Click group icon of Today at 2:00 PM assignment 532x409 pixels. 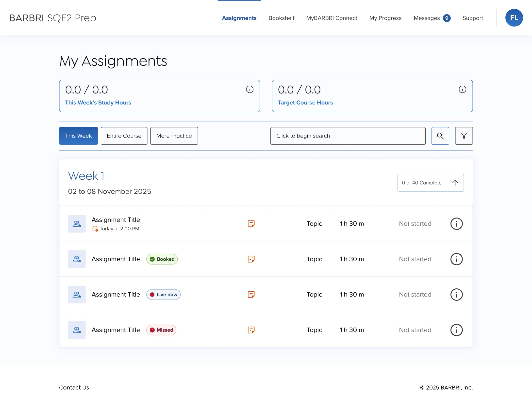point(77,224)
